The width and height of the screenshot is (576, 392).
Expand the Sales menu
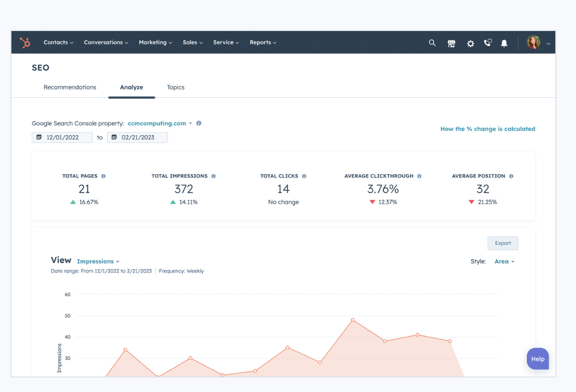coord(192,42)
